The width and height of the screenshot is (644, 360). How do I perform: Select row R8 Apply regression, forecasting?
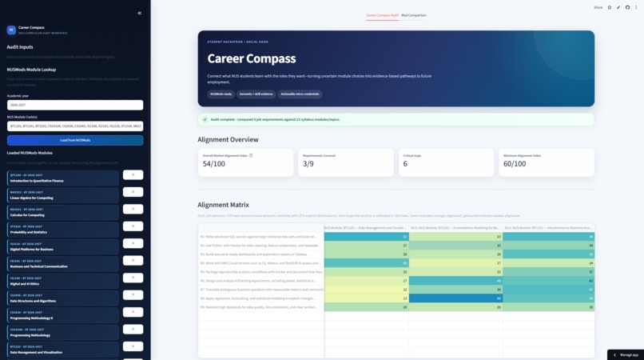coord(261,298)
